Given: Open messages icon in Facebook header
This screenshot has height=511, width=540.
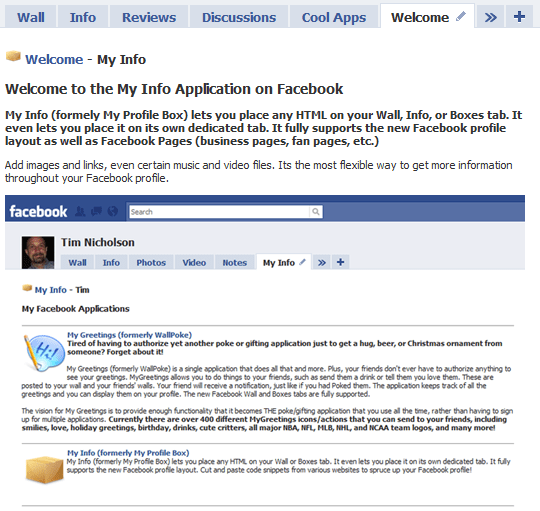Looking at the screenshot, I should coord(96,211).
